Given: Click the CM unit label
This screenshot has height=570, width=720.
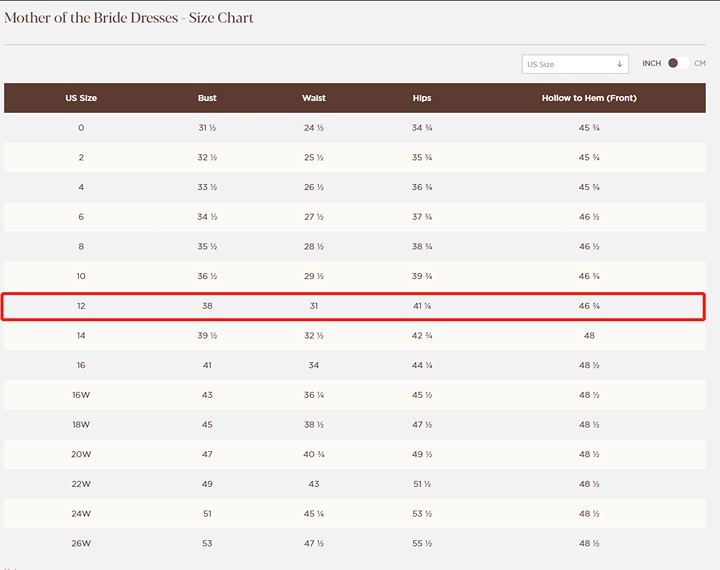Looking at the screenshot, I should click(700, 63).
